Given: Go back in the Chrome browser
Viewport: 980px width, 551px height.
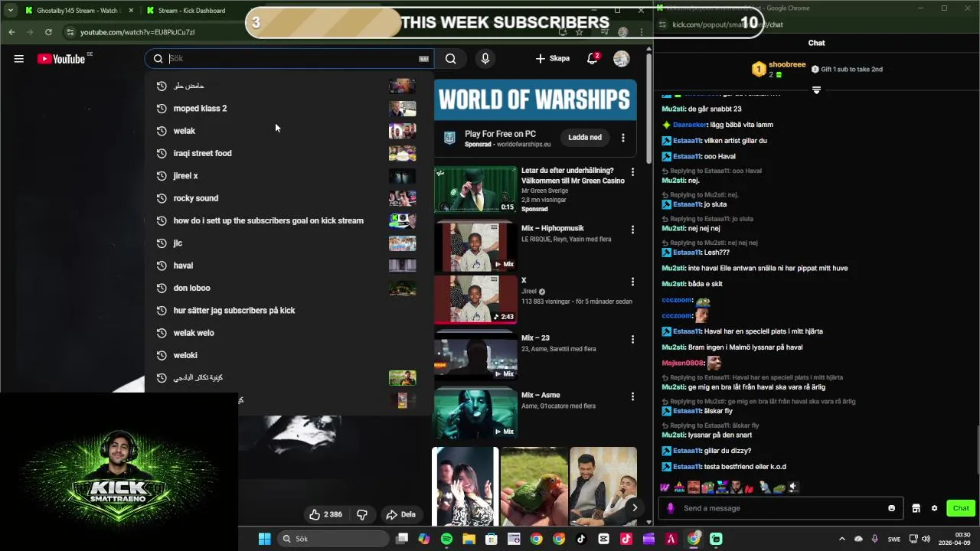Looking at the screenshot, I should pyautogui.click(x=11, y=32).
